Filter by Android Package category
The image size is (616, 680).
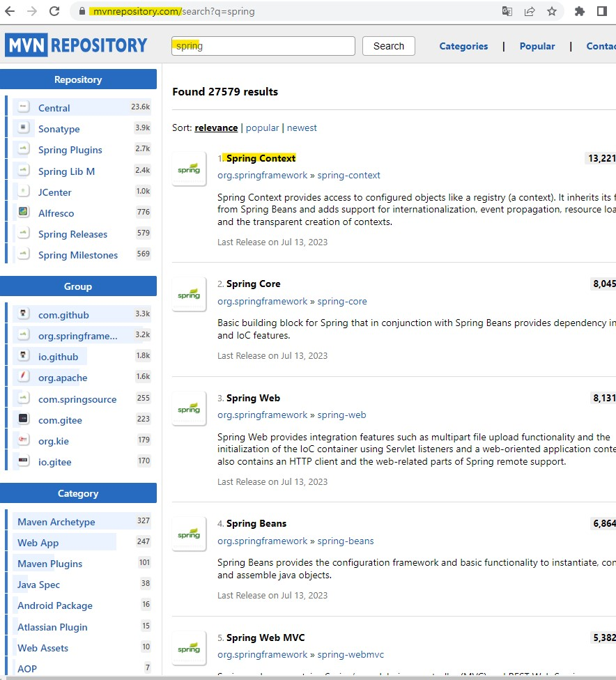tap(55, 606)
